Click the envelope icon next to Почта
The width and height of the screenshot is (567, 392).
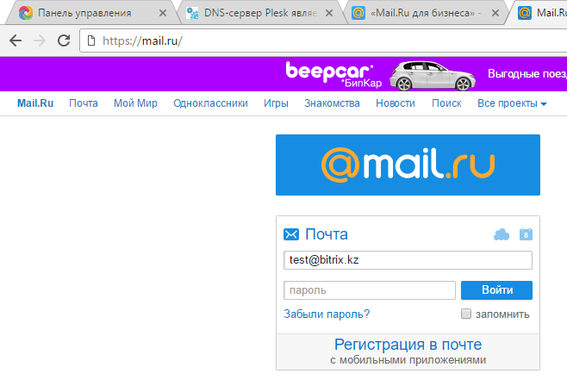(x=291, y=234)
